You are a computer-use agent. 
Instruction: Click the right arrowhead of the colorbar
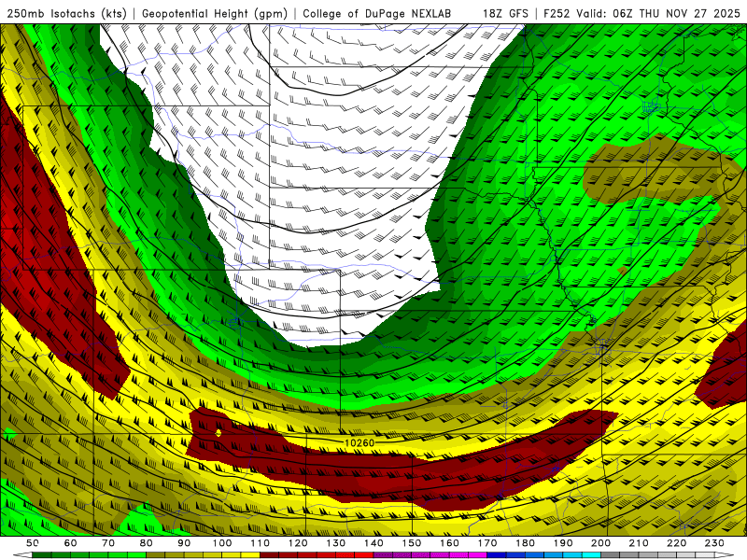725,555
